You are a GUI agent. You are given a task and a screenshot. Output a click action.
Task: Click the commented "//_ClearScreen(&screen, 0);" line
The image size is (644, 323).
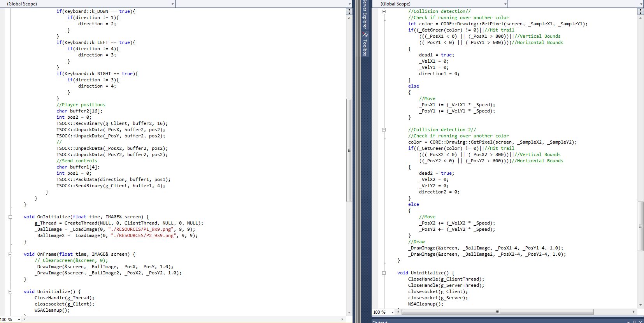71,260
